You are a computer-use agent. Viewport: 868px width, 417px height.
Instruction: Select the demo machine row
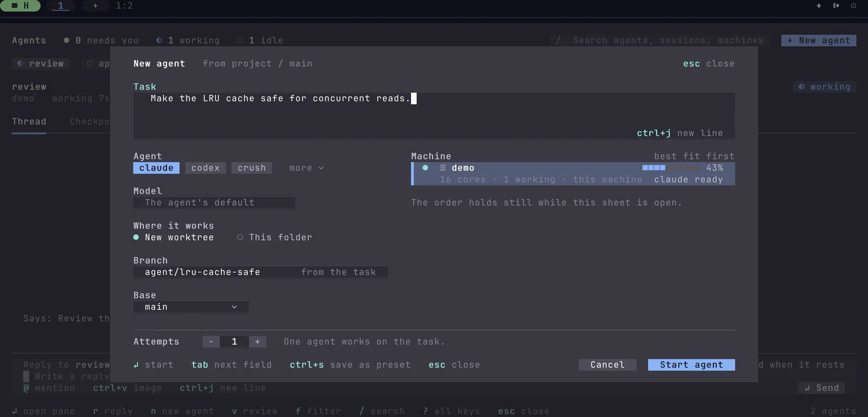click(573, 174)
